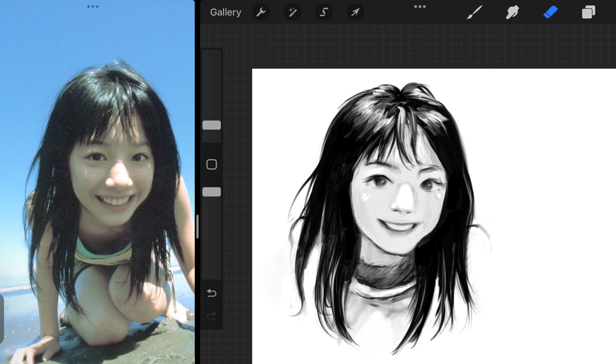Open the Actions menu with the wrench icon
Screen dimensions: 616x364
click(261, 12)
